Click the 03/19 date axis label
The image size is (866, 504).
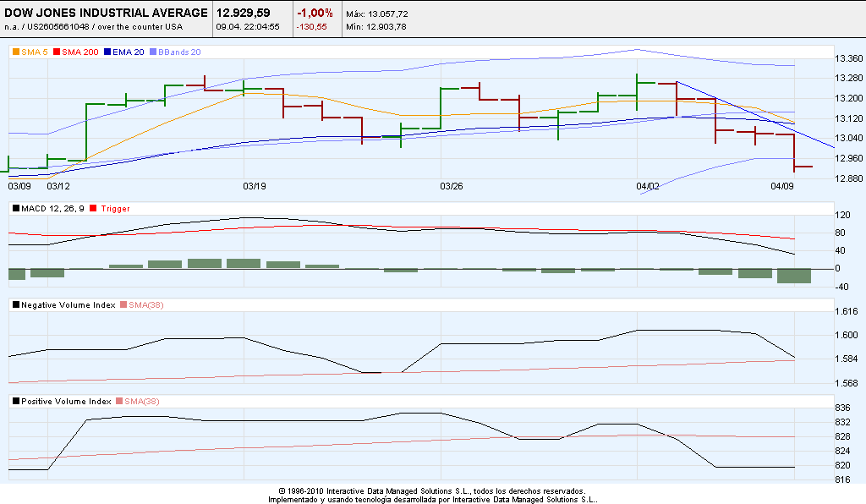(255, 186)
